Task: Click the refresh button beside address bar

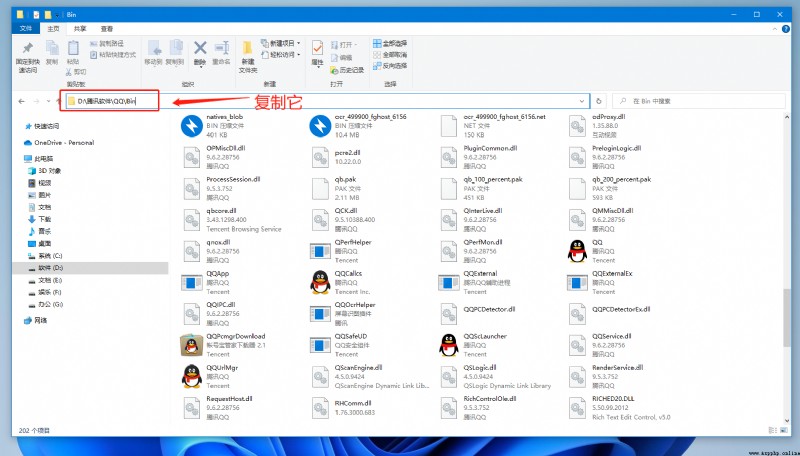Action: pyautogui.click(x=599, y=101)
